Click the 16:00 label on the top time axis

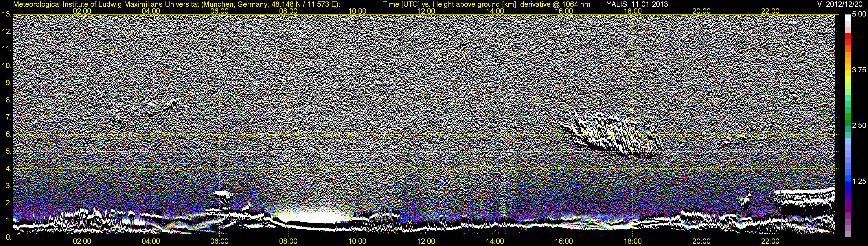click(x=564, y=11)
